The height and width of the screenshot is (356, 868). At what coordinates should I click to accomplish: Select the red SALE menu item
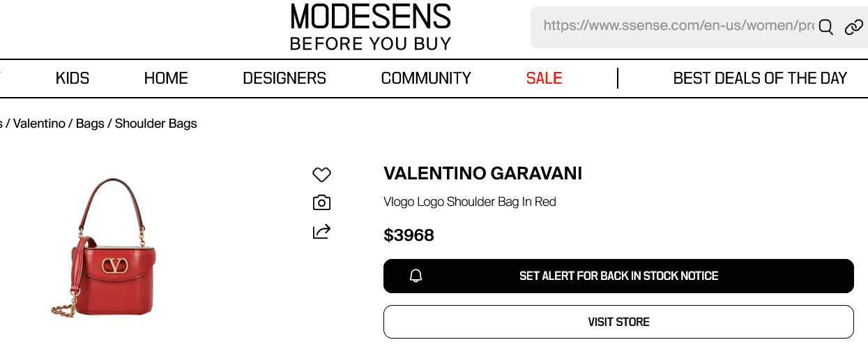(x=544, y=78)
